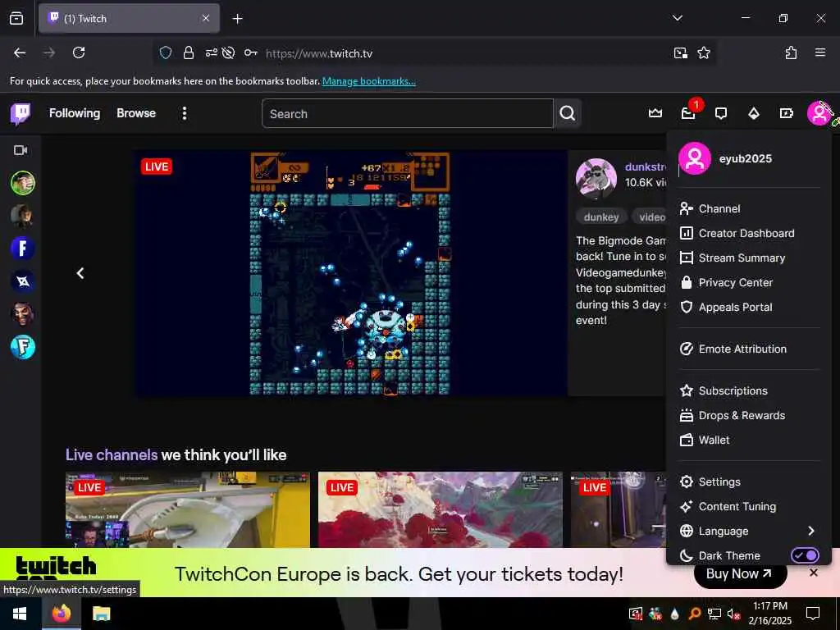Image resolution: width=840 pixels, height=630 pixels.
Task: Open the first green sidebar channel avatar
Action: (23, 183)
